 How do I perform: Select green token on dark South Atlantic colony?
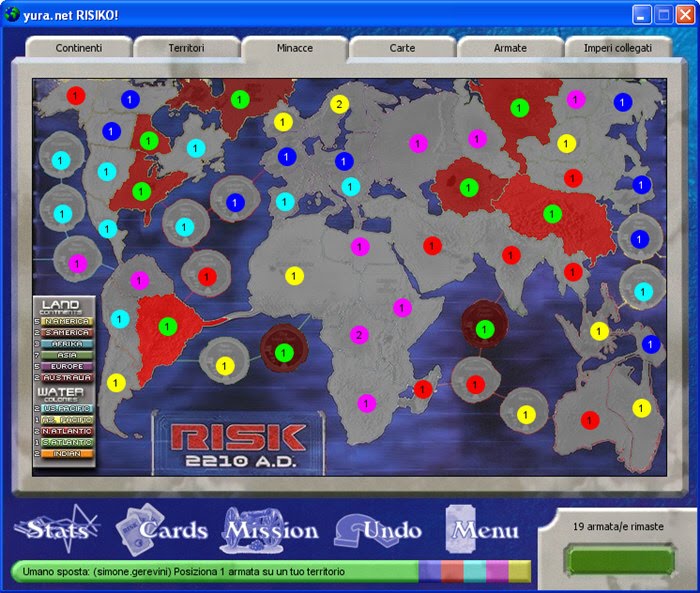pyautogui.click(x=283, y=353)
